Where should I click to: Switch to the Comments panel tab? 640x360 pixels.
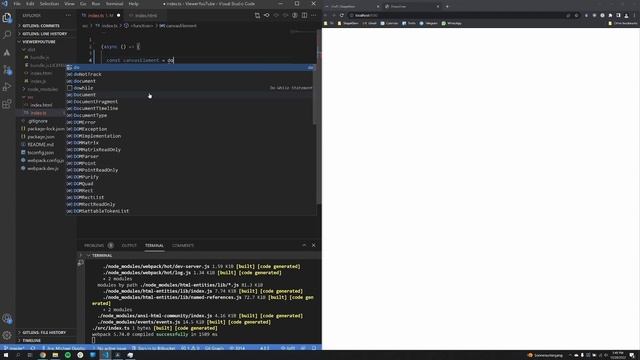(183, 246)
